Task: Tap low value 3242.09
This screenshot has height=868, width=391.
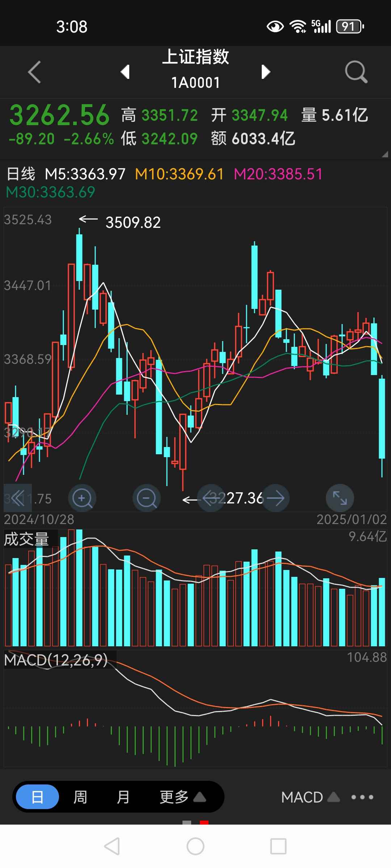Action: coord(170,139)
